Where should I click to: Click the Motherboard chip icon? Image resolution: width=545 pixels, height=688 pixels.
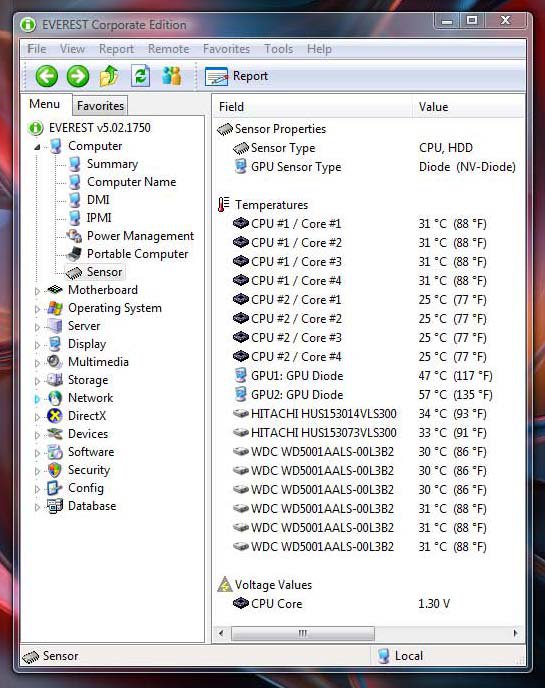(x=55, y=290)
